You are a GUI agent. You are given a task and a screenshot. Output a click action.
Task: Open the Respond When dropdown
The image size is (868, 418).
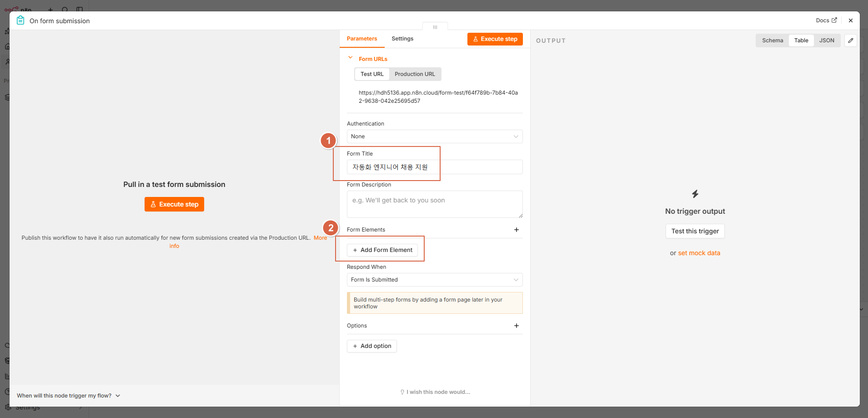click(435, 280)
